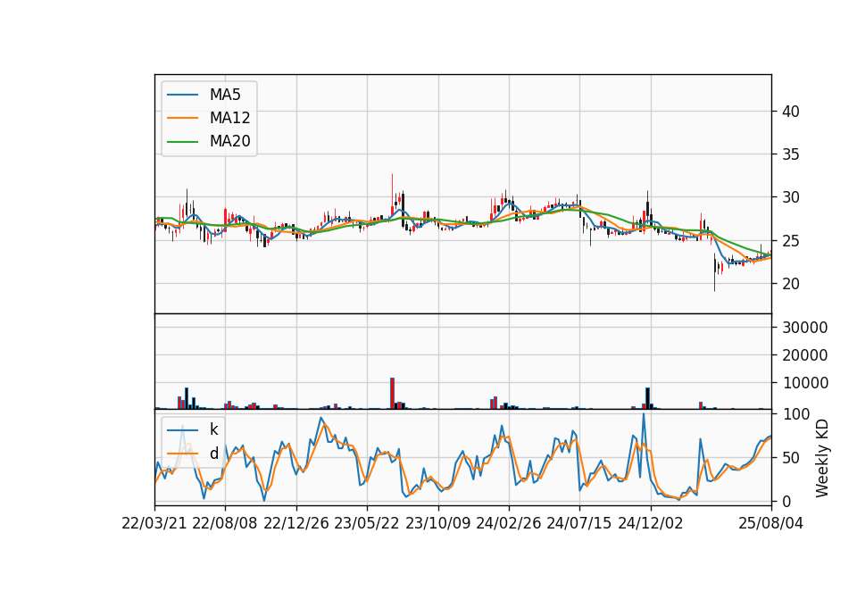Click the long-wick candlestick low near 19
The image size is (857, 616).
coord(714,271)
